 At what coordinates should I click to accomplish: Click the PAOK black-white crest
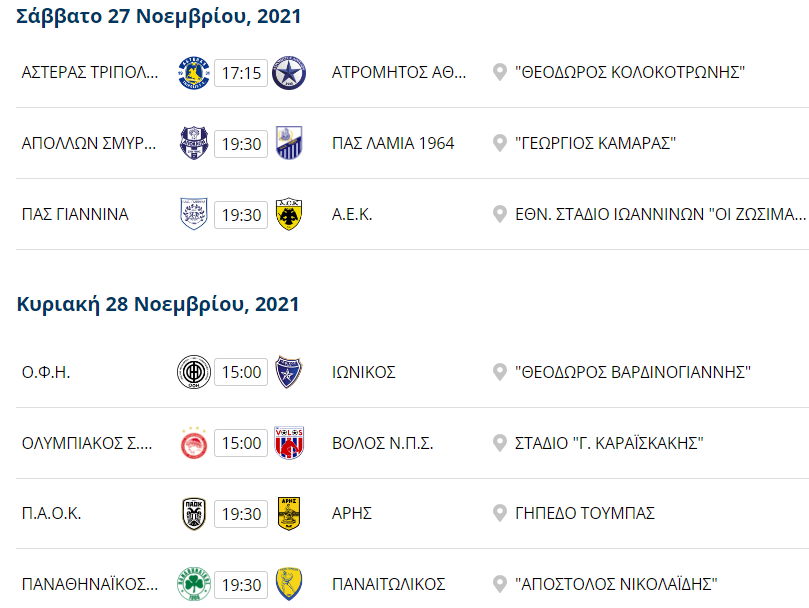point(192,513)
